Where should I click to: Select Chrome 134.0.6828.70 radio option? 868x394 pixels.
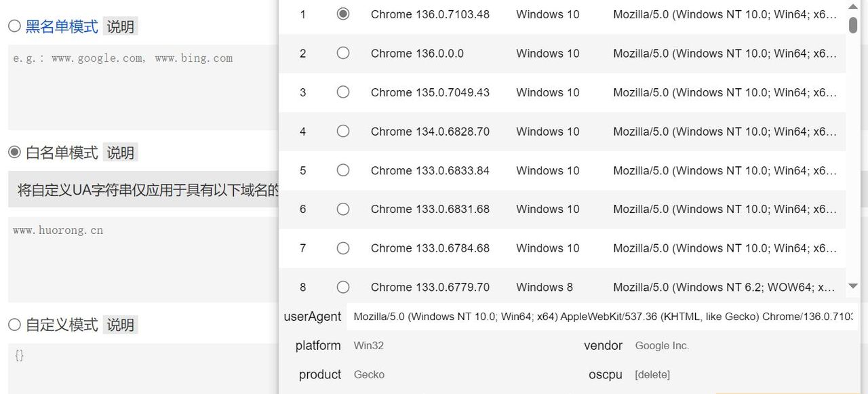(x=343, y=131)
